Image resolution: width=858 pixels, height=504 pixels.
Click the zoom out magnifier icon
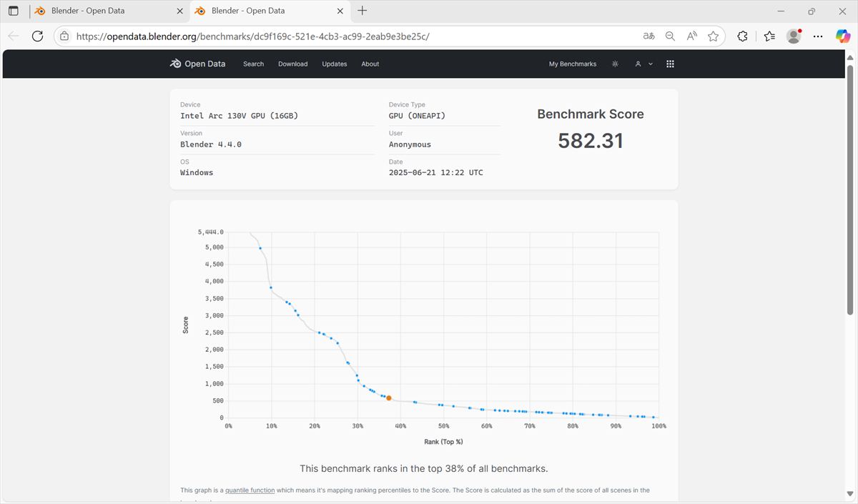tap(670, 36)
